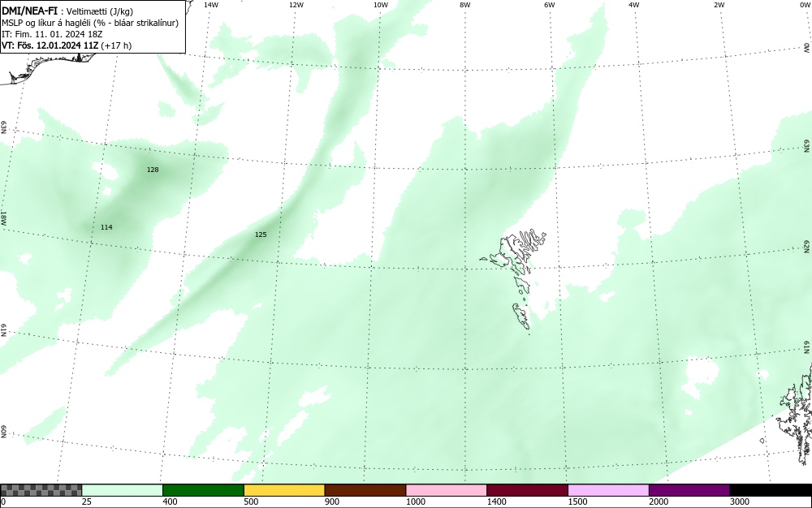Click the light green 25–400 legend swatch
The width and height of the screenshot is (812, 508).
[123, 490]
